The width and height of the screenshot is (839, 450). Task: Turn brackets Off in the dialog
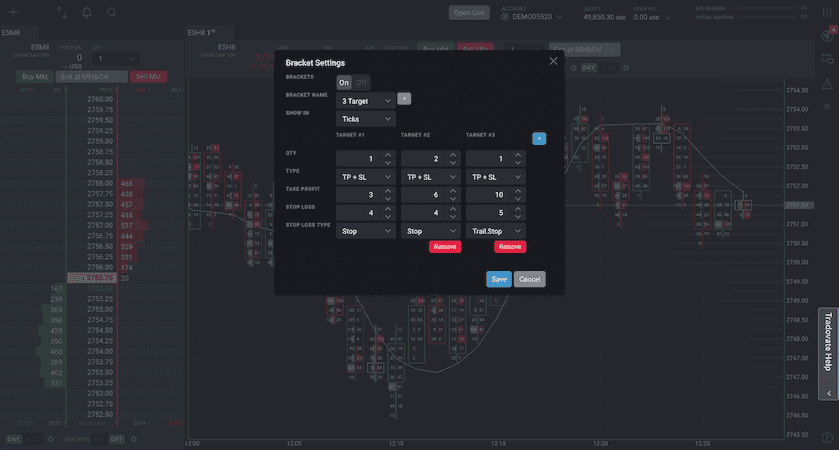tap(359, 82)
